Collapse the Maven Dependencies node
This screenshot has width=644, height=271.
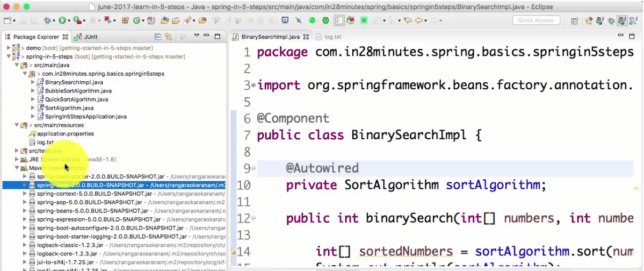coord(17,168)
